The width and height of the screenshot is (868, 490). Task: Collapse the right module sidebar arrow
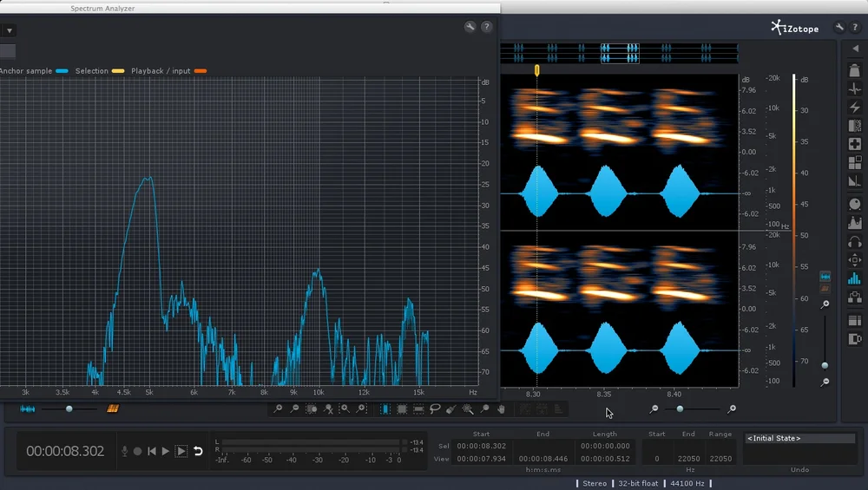[855, 49]
